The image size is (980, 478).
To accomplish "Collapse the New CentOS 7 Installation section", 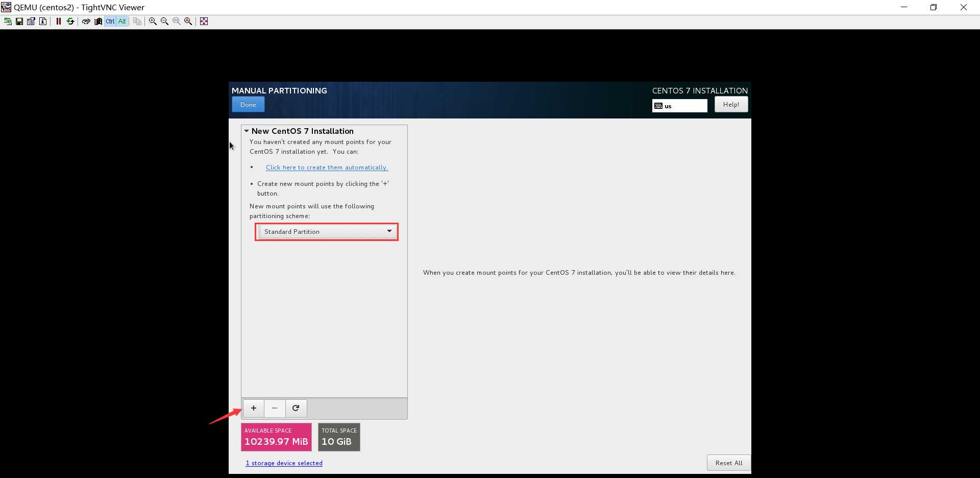I will [x=247, y=131].
